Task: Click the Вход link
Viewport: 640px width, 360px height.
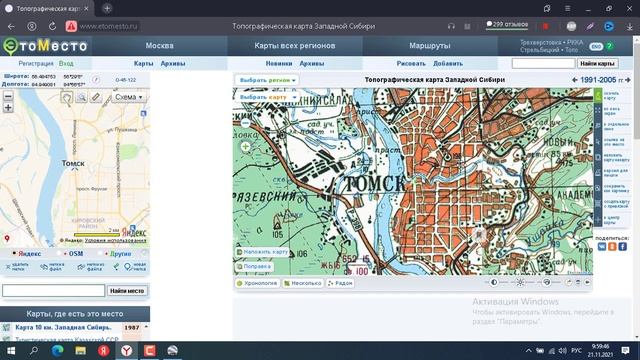Action: [x=66, y=64]
